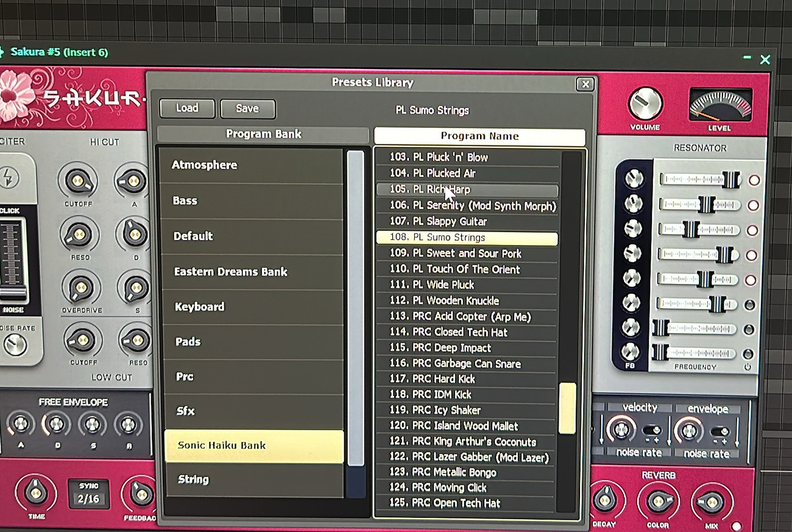Click the reverb COLOR knob
The image size is (792, 532).
[659, 501]
